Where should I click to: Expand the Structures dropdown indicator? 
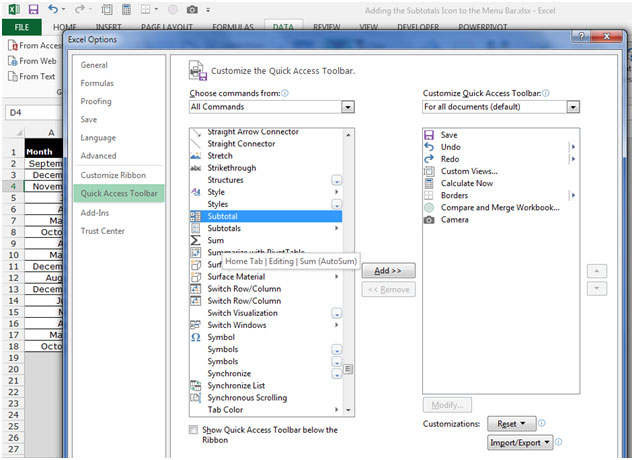click(336, 180)
